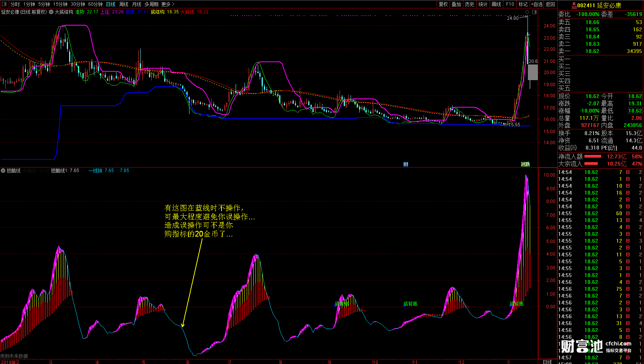Click the panel layout icon at top-left
The width and height of the screenshot is (644, 364).
click(5, 4)
